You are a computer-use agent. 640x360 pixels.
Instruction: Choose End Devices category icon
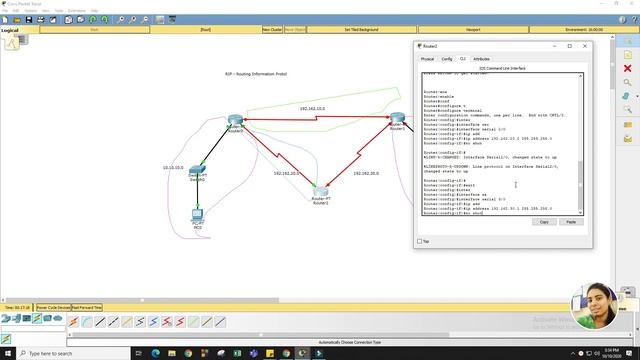(x=16, y=318)
